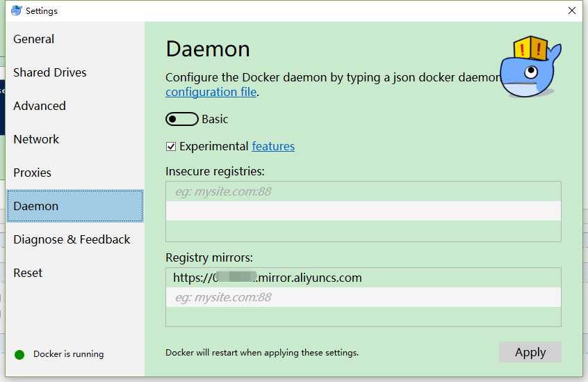Image resolution: width=588 pixels, height=382 pixels.
Task: Click the Apply button
Action: 530,352
